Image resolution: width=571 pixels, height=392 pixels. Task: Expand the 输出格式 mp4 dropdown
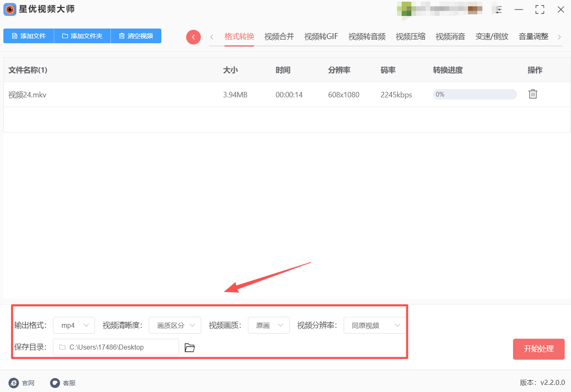tap(74, 325)
